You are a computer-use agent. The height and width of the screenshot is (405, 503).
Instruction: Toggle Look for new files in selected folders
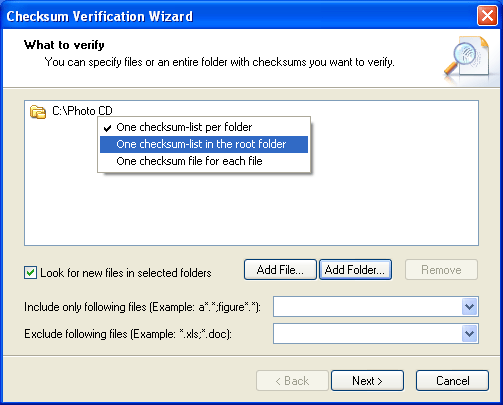coord(30,272)
